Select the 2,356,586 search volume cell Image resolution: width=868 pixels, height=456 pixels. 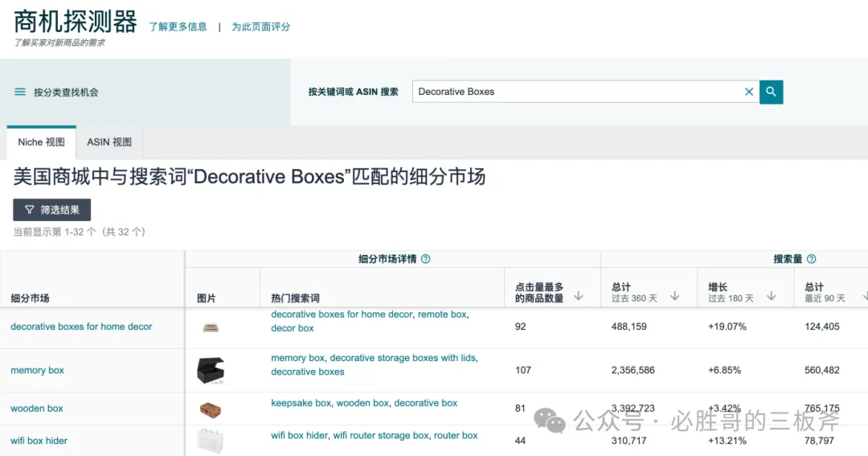[633, 370]
